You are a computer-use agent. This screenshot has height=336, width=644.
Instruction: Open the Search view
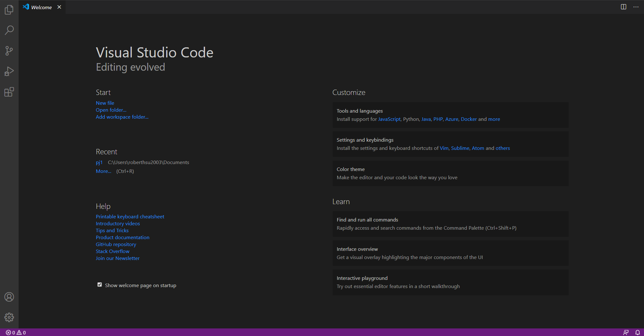click(9, 30)
